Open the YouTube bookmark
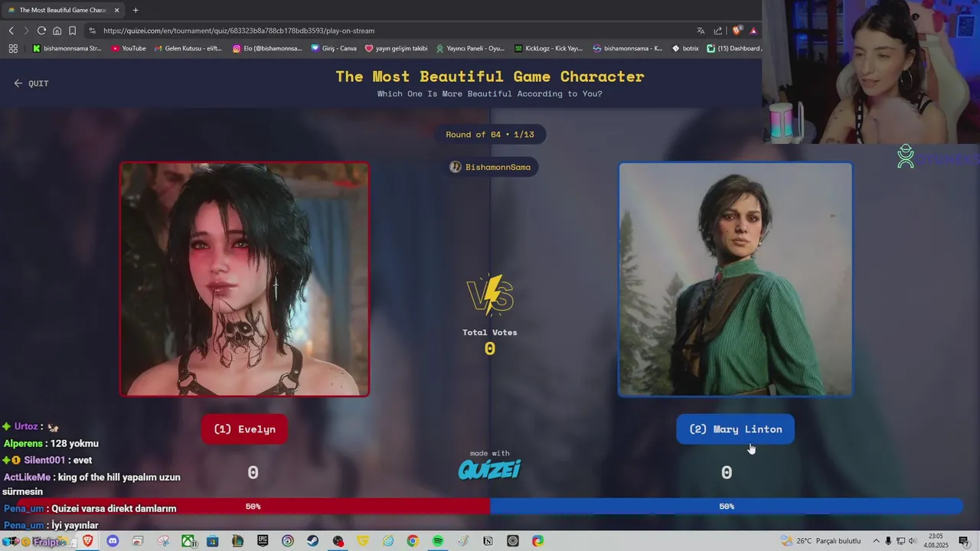This screenshot has height=551, width=980. click(129, 48)
